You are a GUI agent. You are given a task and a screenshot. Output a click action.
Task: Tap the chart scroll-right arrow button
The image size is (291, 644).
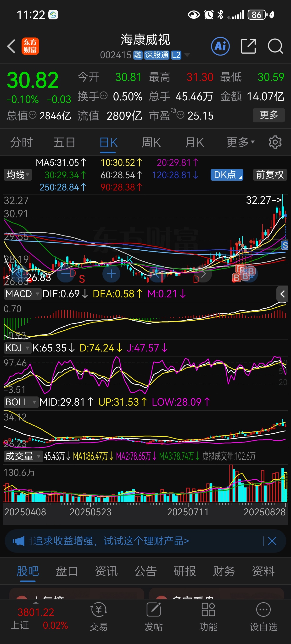(204, 274)
